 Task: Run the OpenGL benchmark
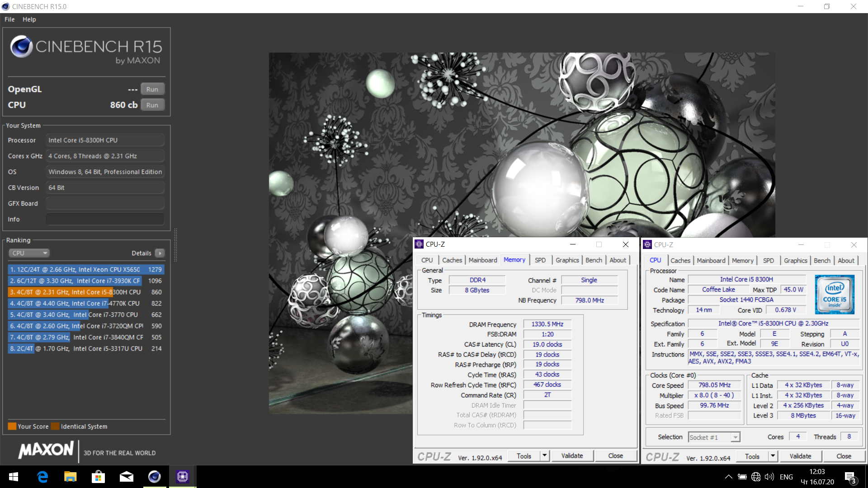pyautogui.click(x=152, y=89)
